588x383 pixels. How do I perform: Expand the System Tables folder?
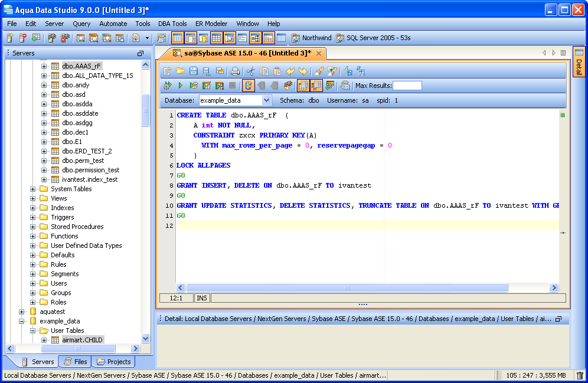[x=33, y=189]
